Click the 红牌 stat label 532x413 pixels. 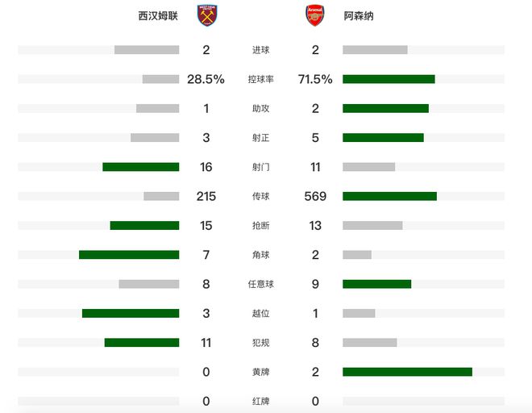pos(261,401)
